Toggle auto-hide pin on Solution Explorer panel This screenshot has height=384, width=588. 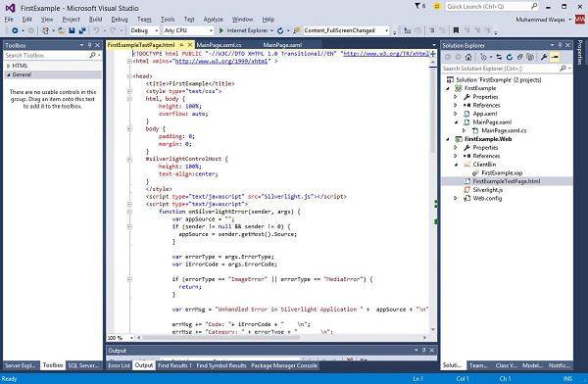[x=560, y=45]
